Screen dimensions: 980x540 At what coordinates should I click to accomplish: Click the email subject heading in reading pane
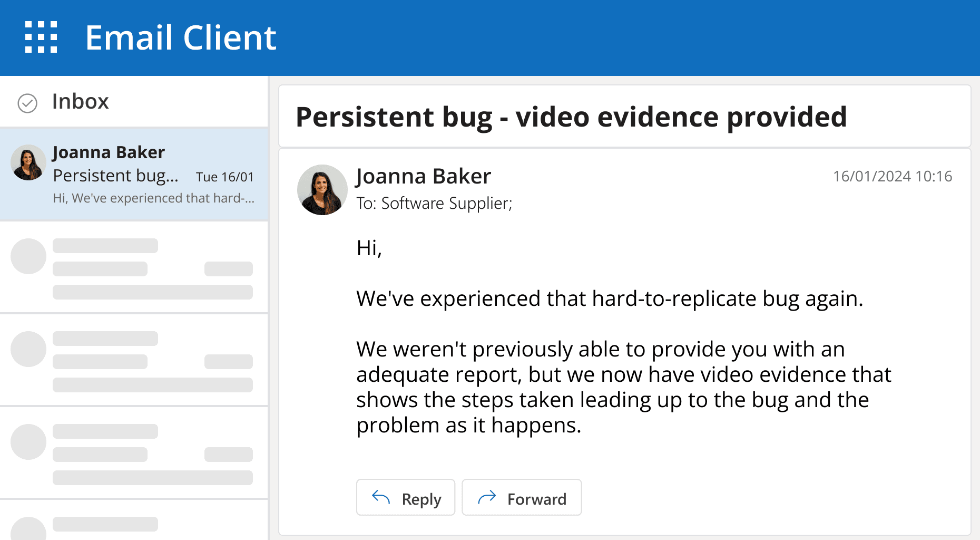coord(571,117)
